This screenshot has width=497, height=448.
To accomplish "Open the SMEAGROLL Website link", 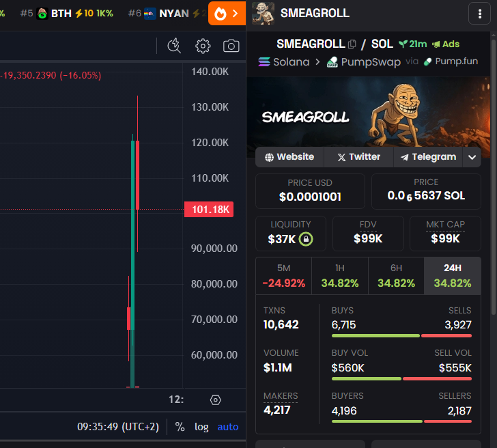I will point(289,157).
